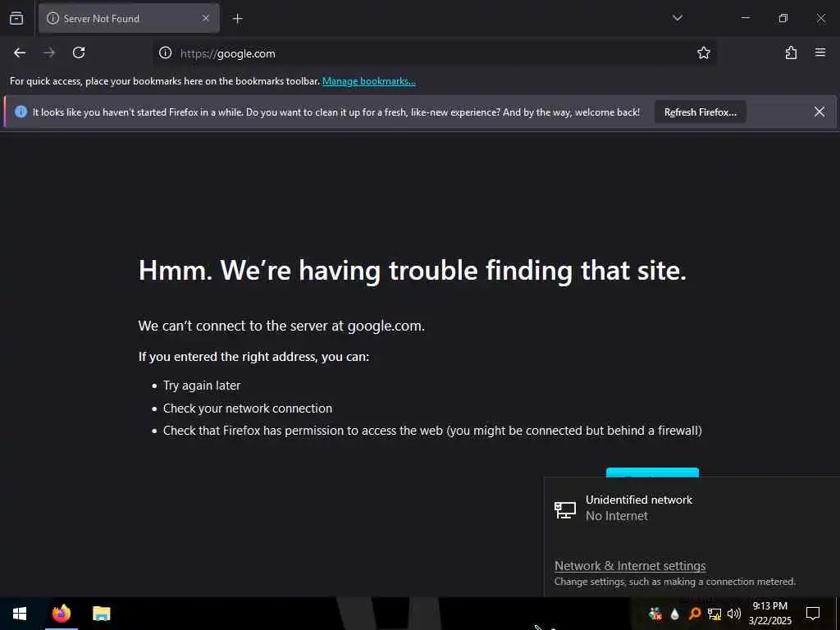Reload the current page
840x630 pixels.
coord(79,52)
